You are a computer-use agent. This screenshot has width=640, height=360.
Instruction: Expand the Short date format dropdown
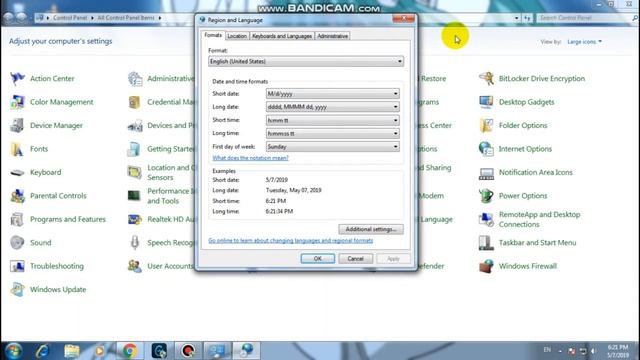pyautogui.click(x=332, y=93)
